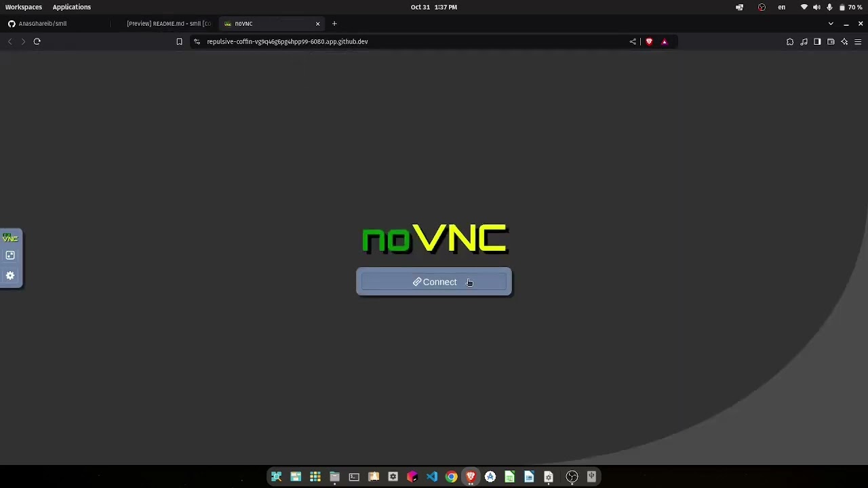Click the microphone tray icon
The width and height of the screenshot is (868, 488).
point(829,7)
